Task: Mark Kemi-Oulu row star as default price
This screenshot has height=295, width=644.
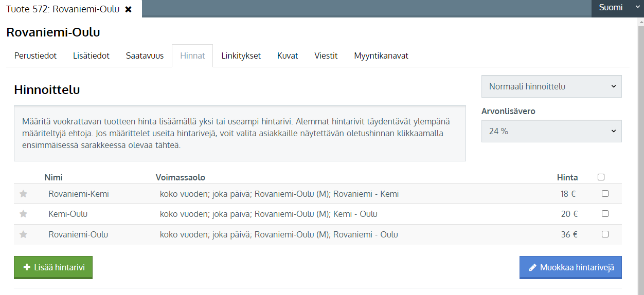Action: [x=23, y=214]
